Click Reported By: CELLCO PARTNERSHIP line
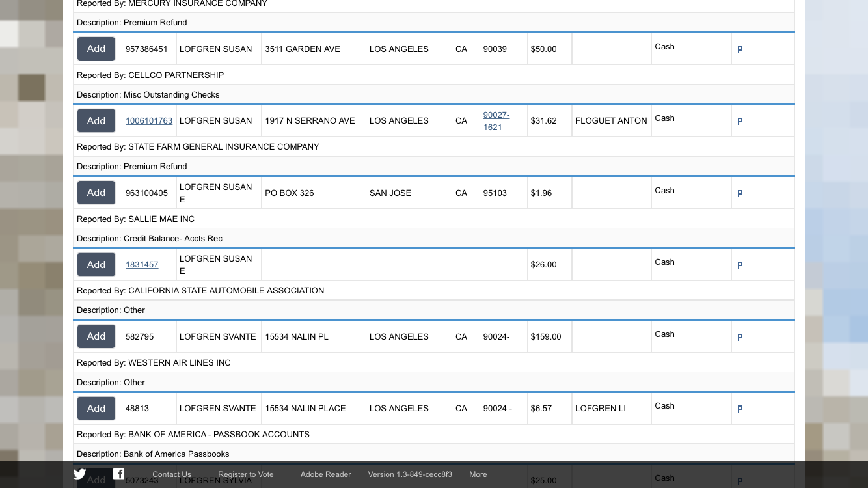 pos(434,75)
